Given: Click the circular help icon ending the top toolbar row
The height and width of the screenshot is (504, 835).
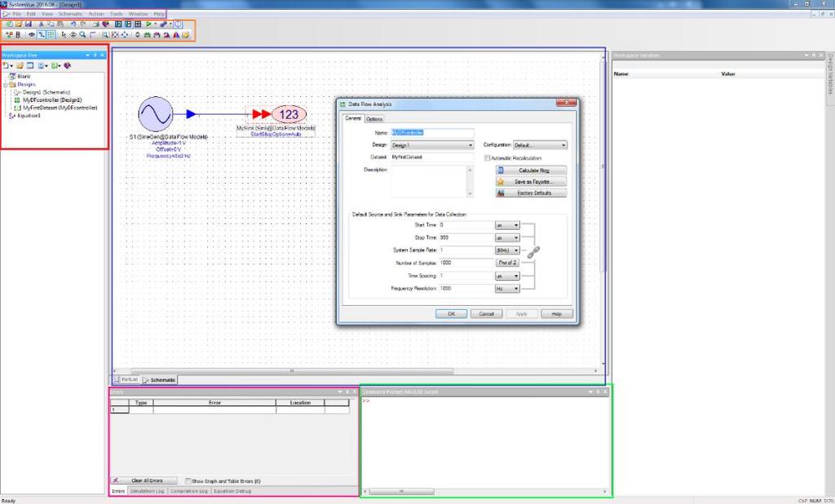Looking at the screenshot, I should 179,24.
